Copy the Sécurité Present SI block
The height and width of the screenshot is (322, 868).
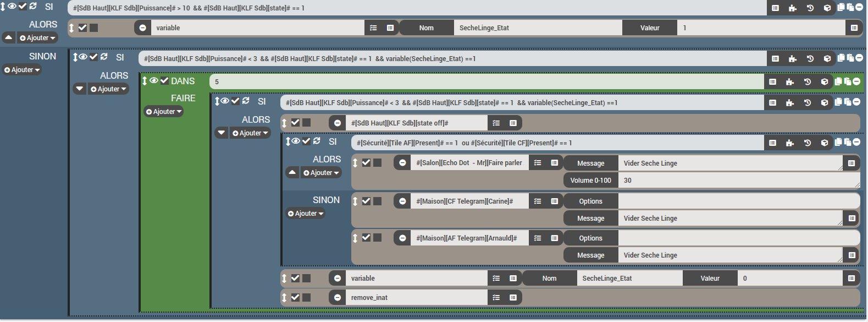[838, 142]
